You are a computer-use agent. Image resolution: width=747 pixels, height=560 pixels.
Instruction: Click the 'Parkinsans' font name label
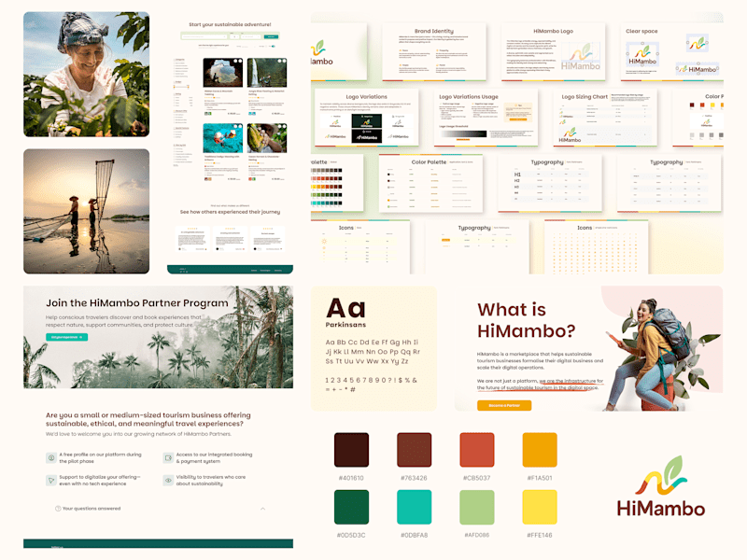345,325
